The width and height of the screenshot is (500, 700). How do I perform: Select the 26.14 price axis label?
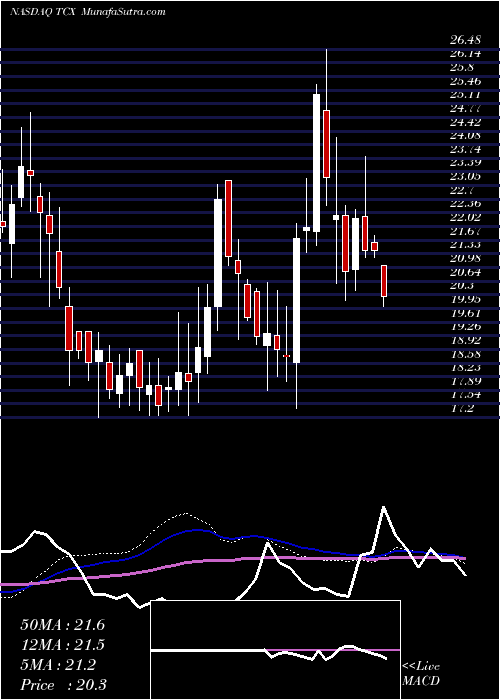(x=465, y=54)
